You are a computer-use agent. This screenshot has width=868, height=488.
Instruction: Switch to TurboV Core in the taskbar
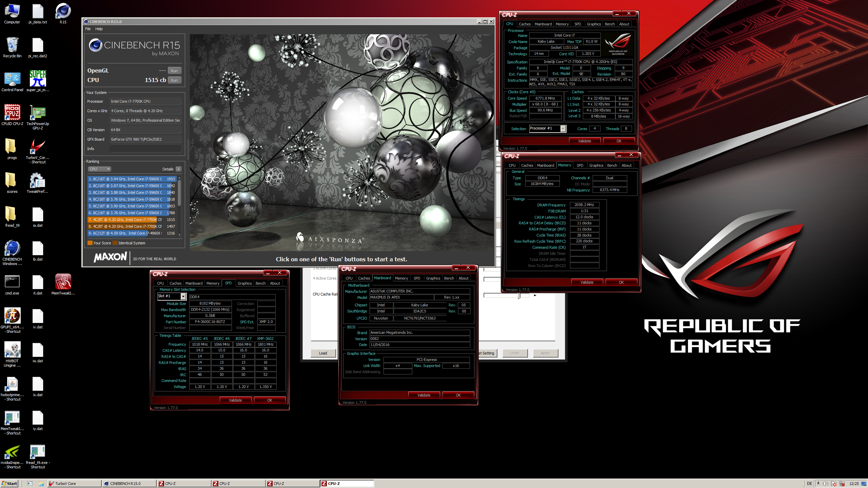(74, 484)
